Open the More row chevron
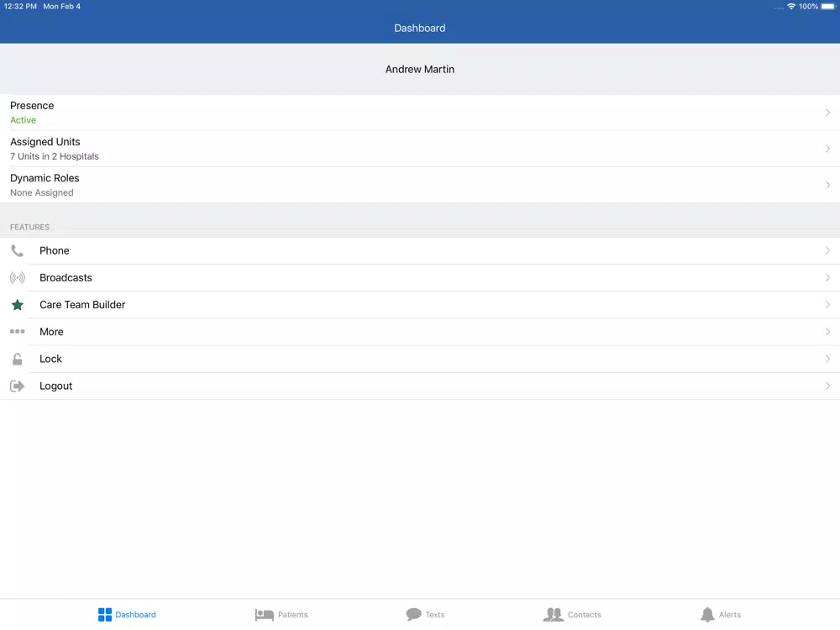Image resolution: width=840 pixels, height=630 pixels. tap(827, 332)
